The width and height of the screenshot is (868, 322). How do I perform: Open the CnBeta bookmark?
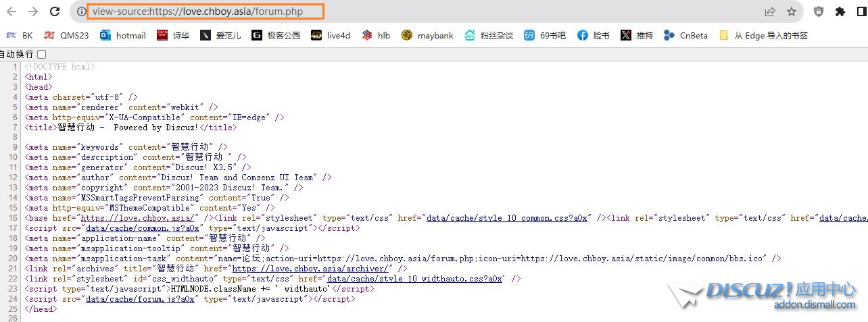(x=685, y=35)
